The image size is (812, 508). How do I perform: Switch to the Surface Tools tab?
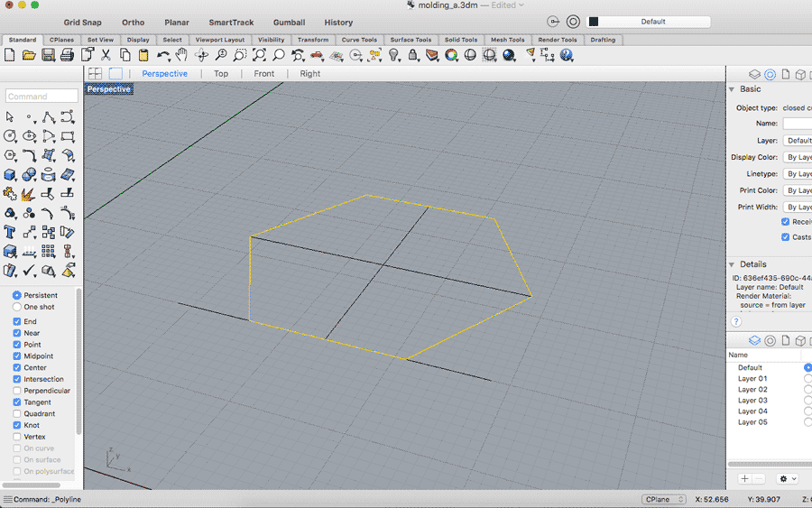tap(411, 40)
